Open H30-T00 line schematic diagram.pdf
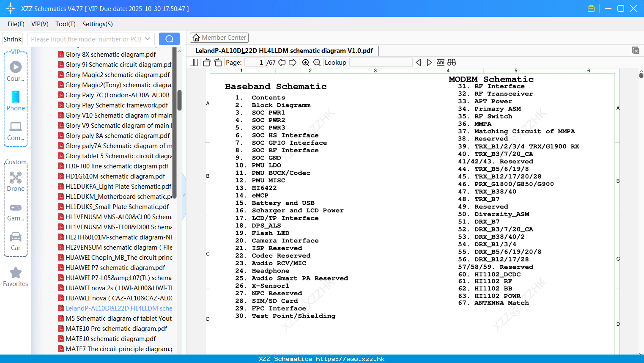Viewport: 644px width, 363px height. [x=113, y=166]
